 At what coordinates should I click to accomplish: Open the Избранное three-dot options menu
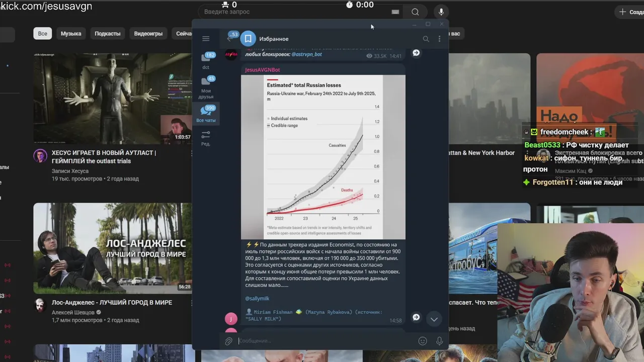point(439,39)
